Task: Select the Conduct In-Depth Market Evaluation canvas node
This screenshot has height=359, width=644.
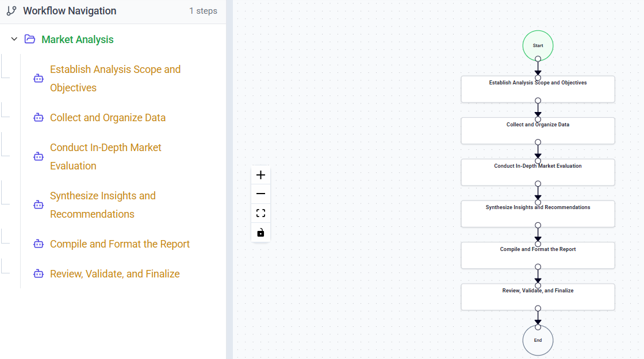Action: pos(538,172)
